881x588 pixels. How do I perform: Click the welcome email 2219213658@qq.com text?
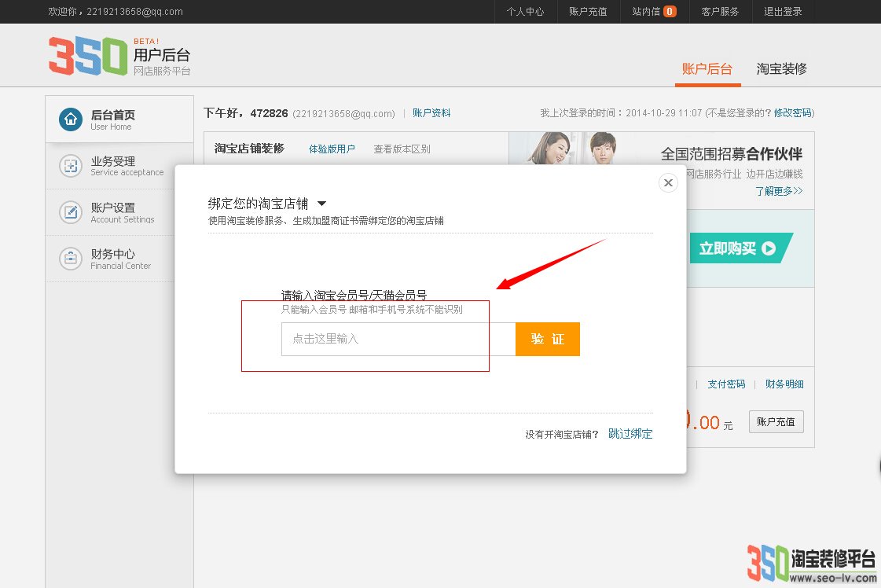(135, 11)
